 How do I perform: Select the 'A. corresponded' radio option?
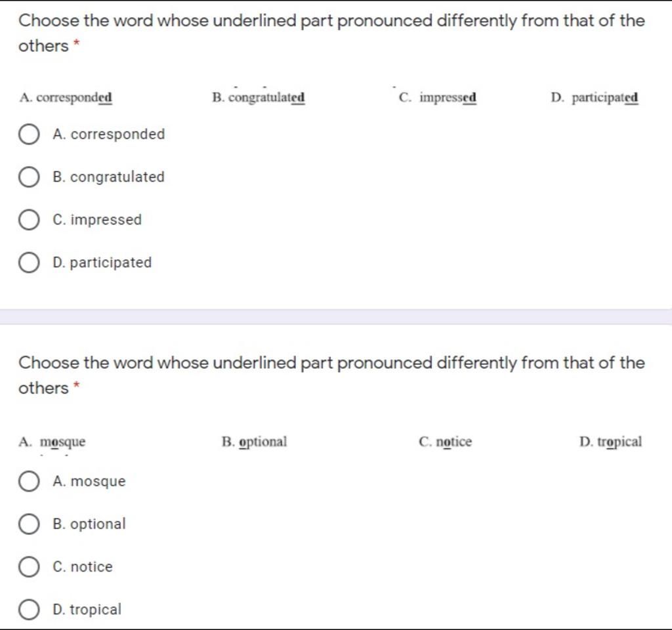click(x=29, y=134)
